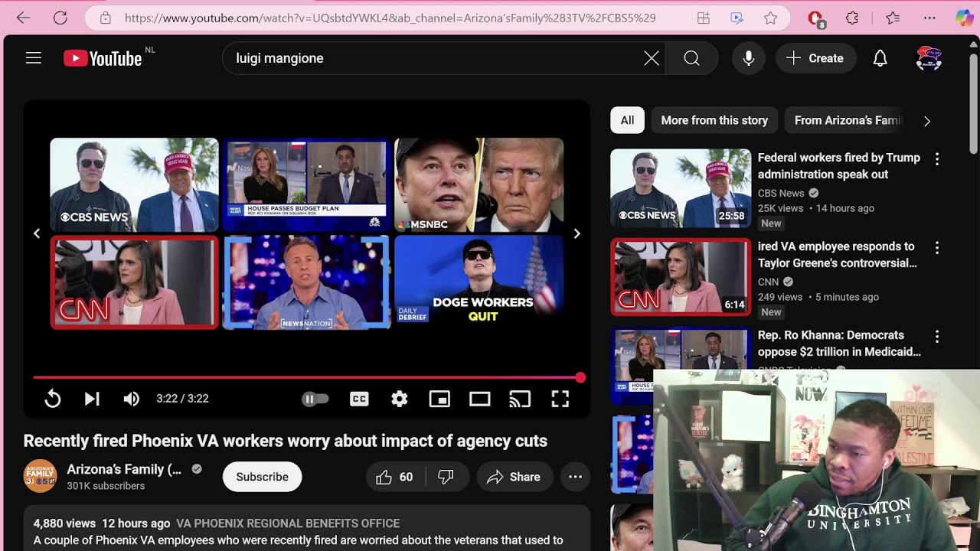The height and width of the screenshot is (551, 980).
Task: Clear the search text with the X
Action: click(x=652, y=58)
